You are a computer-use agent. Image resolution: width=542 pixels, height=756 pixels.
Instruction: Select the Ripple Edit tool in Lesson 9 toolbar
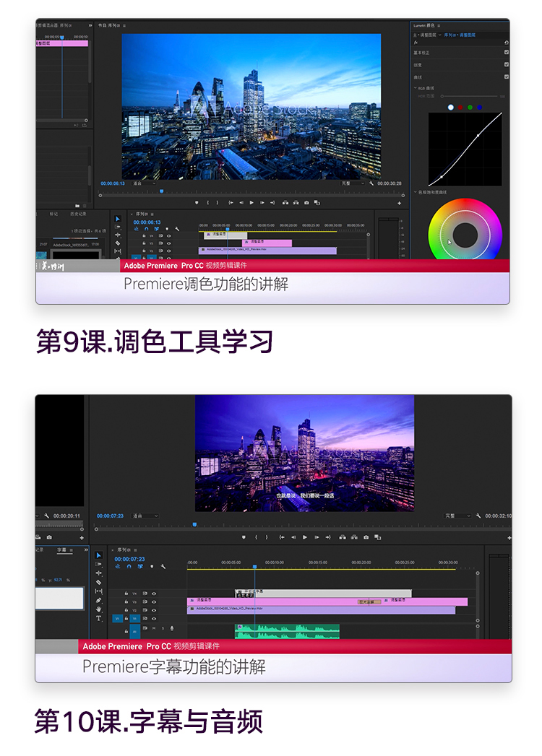coord(117,235)
